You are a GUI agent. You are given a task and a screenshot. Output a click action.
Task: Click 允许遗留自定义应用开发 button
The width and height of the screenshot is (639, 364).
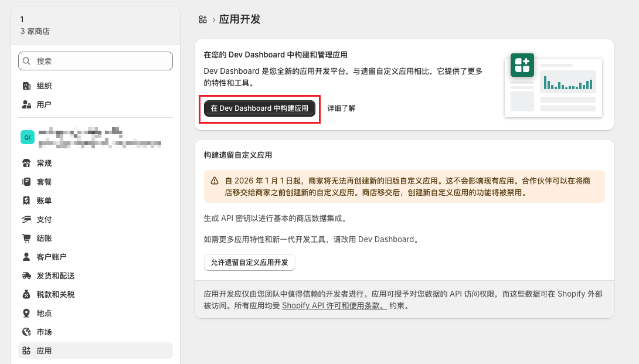249,263
